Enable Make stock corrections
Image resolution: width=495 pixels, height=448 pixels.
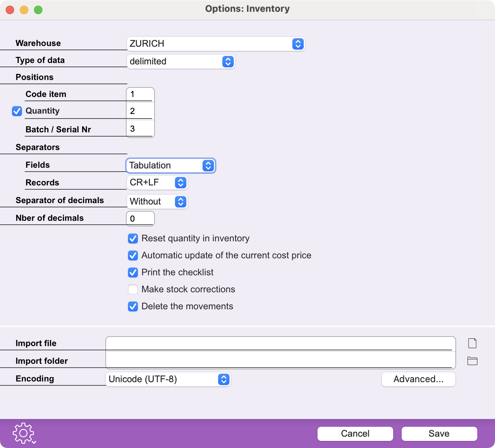pyautogui.click(x=133, y=289)
